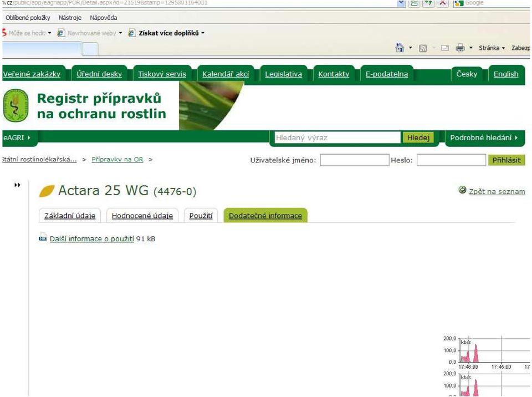Open the Nástroje menu

[x=70, y=18]
